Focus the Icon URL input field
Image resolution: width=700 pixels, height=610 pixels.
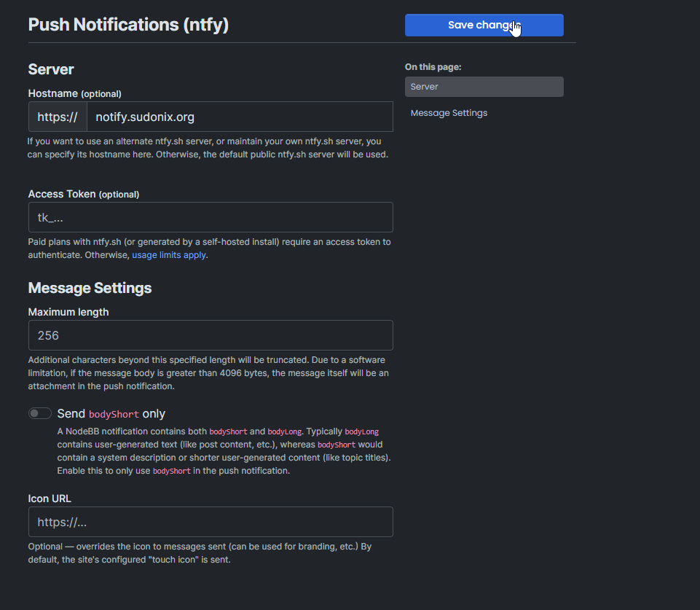pos(211,522)
